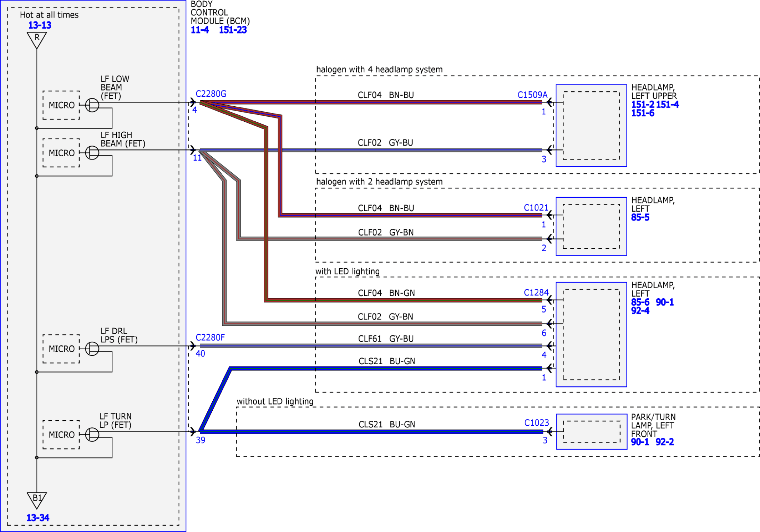Select connector label C1023

point(537,423)
